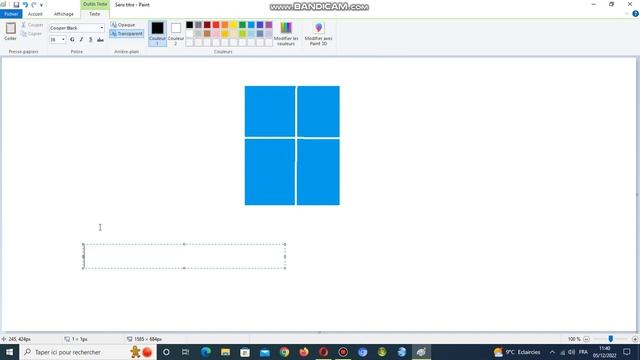
Task: Click the Paint app icon on taskbar
Action: pos(421,352)
